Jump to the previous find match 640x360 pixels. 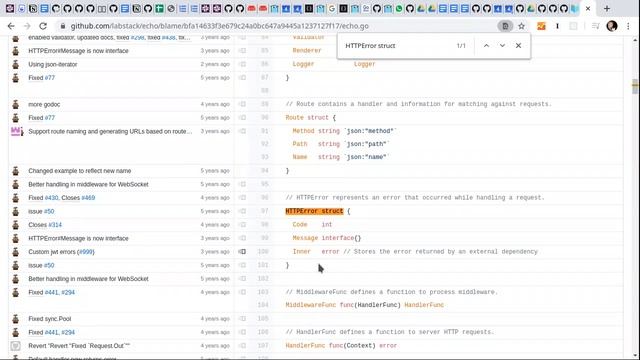point(486,46)
